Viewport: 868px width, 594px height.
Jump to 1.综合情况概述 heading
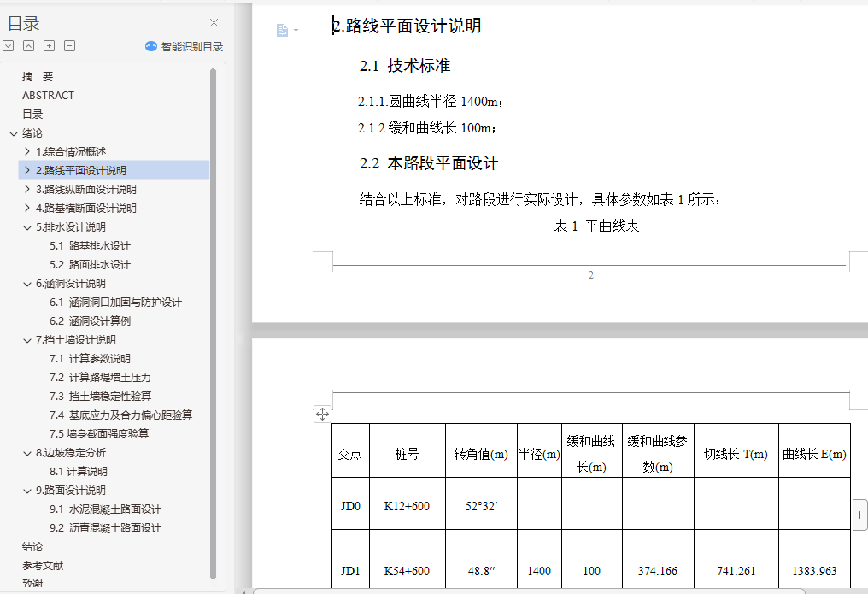[71, 151]
